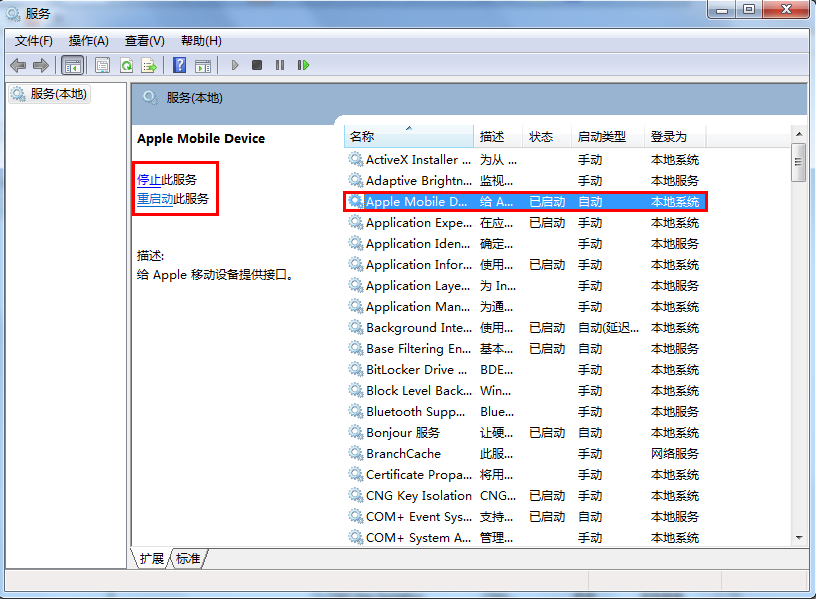
Task: Navigate back with the left arrow
Action: pos(18,65)
